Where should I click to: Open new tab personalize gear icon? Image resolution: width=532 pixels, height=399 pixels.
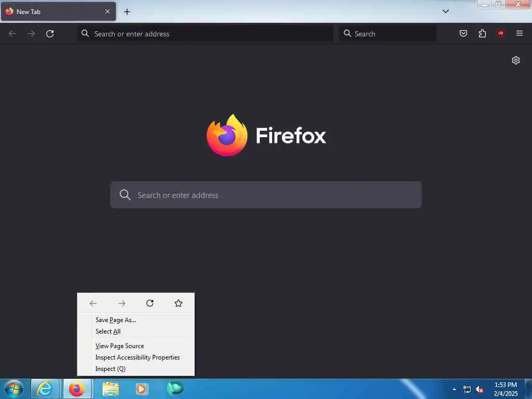pos(516,60)
